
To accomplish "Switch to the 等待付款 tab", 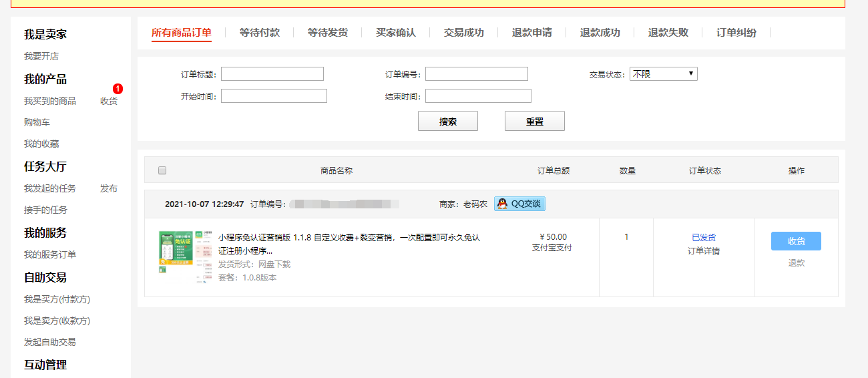I will (x=259, y=32).
